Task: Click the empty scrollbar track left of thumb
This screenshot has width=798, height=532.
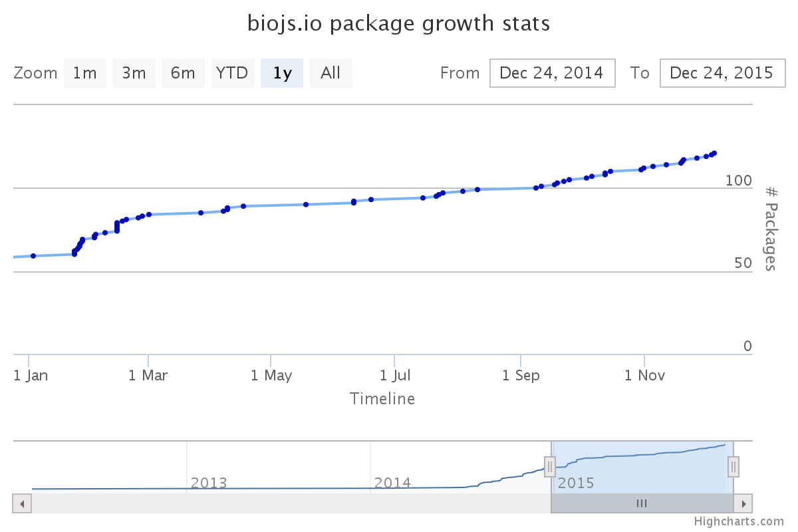Action: [x=286, y=503]
